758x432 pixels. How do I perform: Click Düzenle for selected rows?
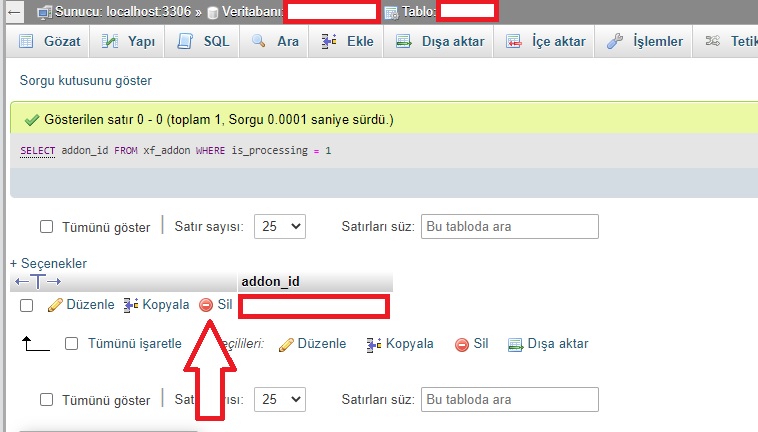pyautogui.click(x=313, y=344)
